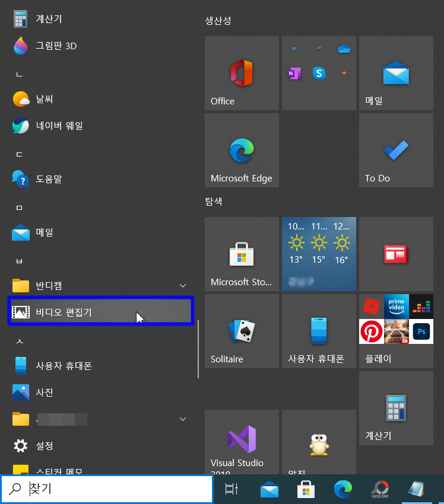Jump to the ㅁ letter section header
The width and height of the screenshot is (444, 504).
click(x=20, y=208)
